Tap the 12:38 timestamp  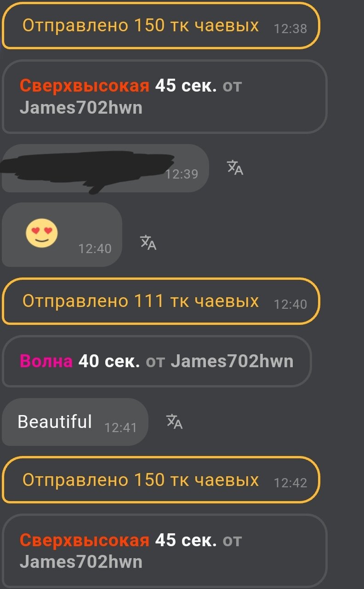coord(290,29)
